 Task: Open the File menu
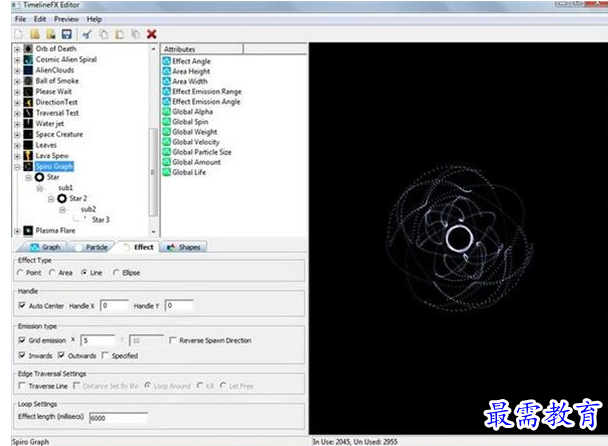[x=21, y=19]
